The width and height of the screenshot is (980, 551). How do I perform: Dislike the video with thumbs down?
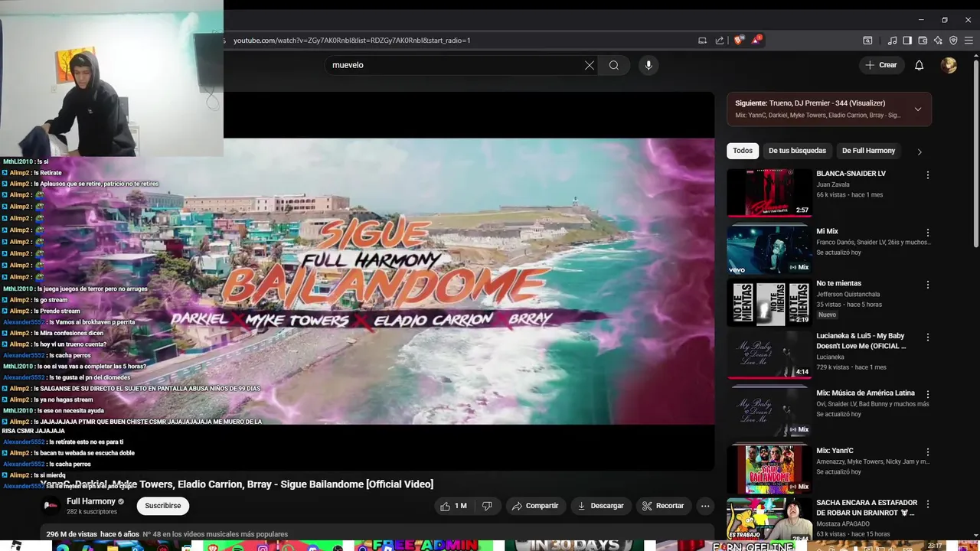487,506
